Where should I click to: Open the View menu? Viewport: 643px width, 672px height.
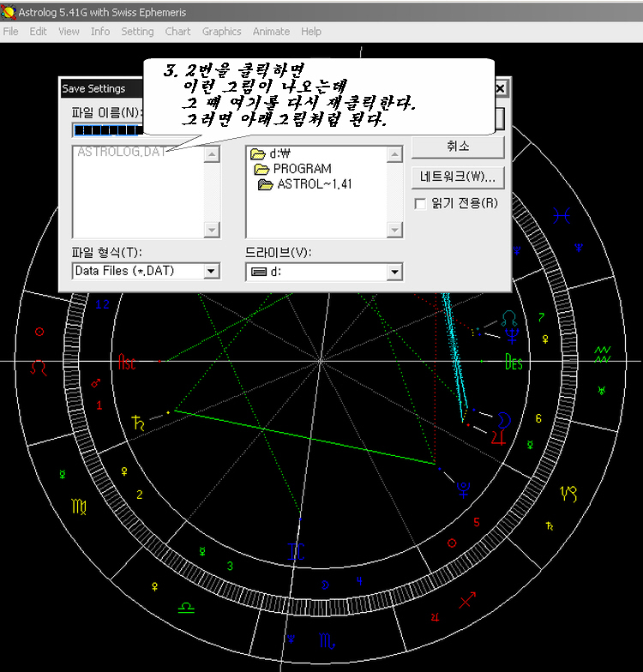[69, 32]
